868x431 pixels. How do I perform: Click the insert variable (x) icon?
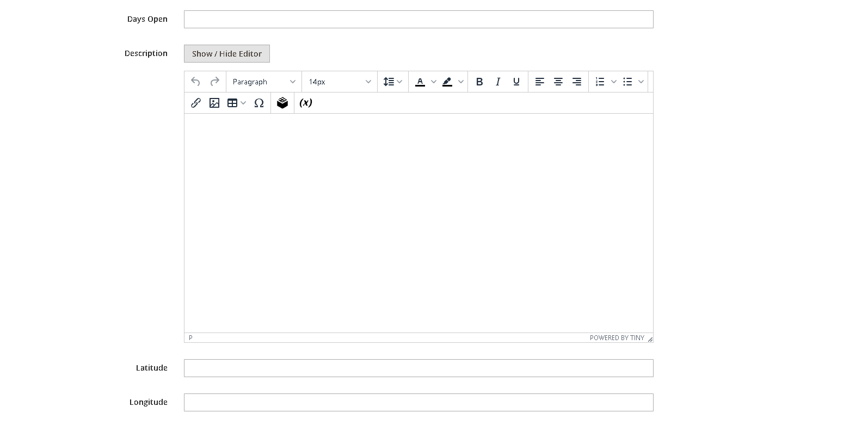point(306,103)
